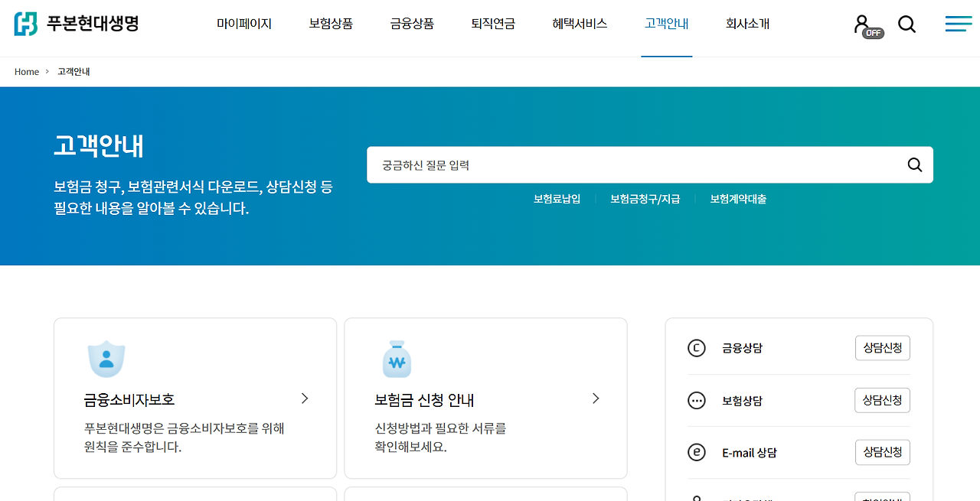
Task: Open 퇴직연금 menu
Action: click(493, 24)
